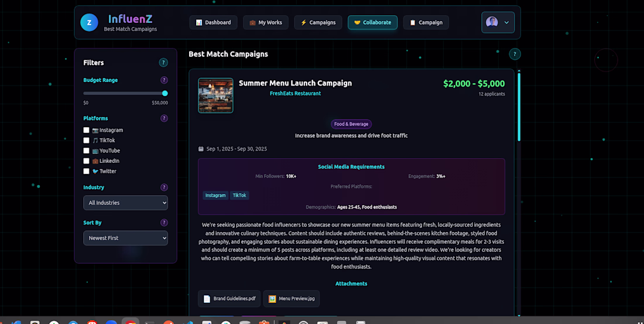Screen dimensions: 644x324
Task: Click the Engagement 3%+ value
Action: [441, 176]
